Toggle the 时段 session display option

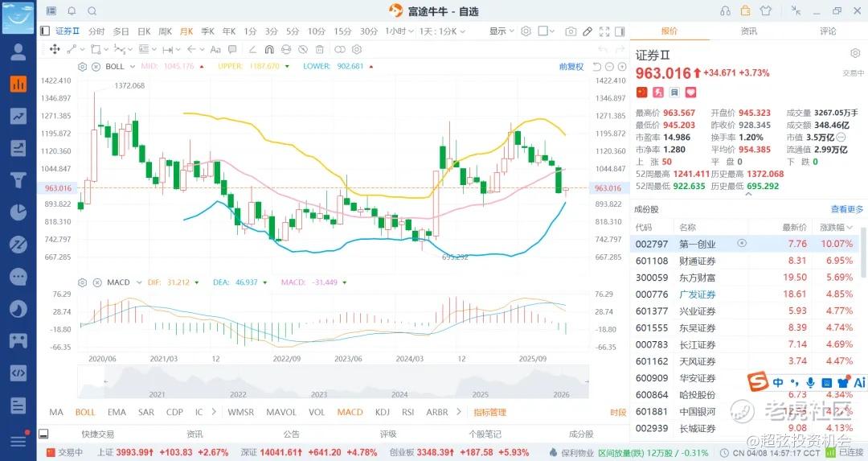[x=617, y=412]
